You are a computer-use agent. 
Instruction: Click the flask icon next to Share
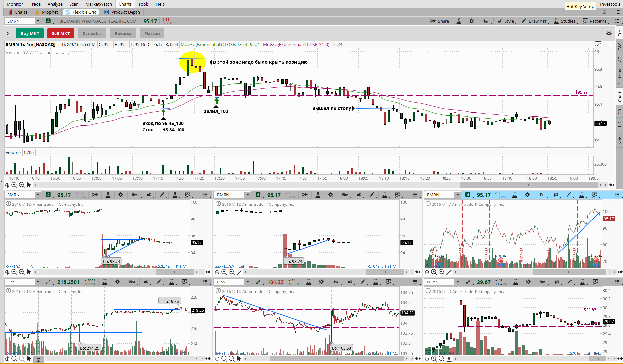coord(459,21)
